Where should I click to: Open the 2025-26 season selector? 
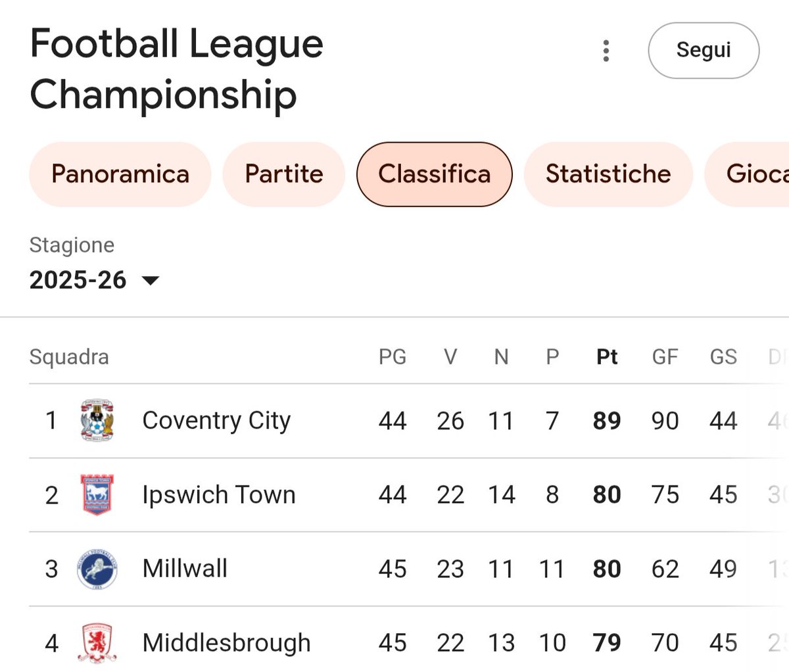pos(95,280)
